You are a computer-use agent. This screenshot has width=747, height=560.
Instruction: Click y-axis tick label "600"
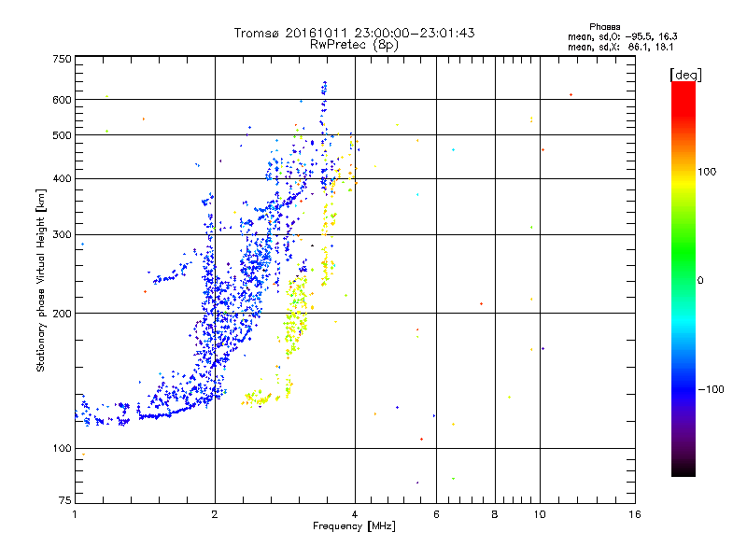point(62,100)
